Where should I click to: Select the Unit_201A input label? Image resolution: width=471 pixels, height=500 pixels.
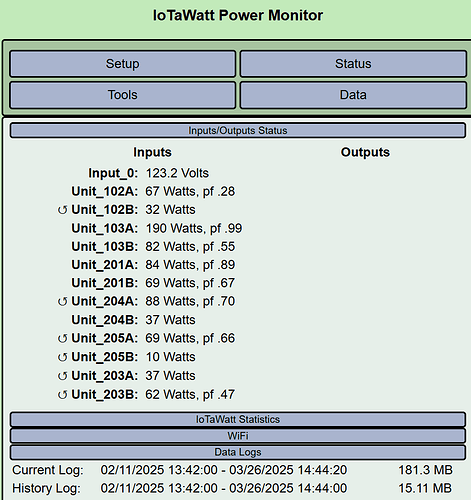coord(105,265)
